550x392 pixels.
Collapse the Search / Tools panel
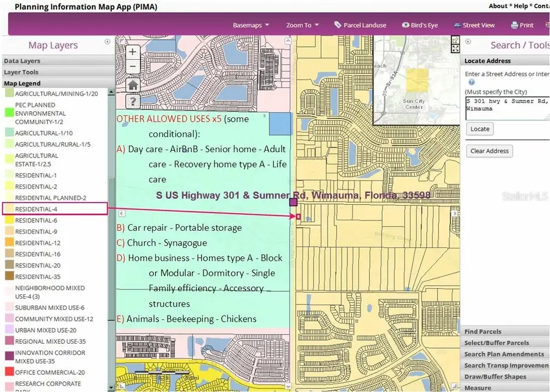pyautogui.click(x=468, y=42)
